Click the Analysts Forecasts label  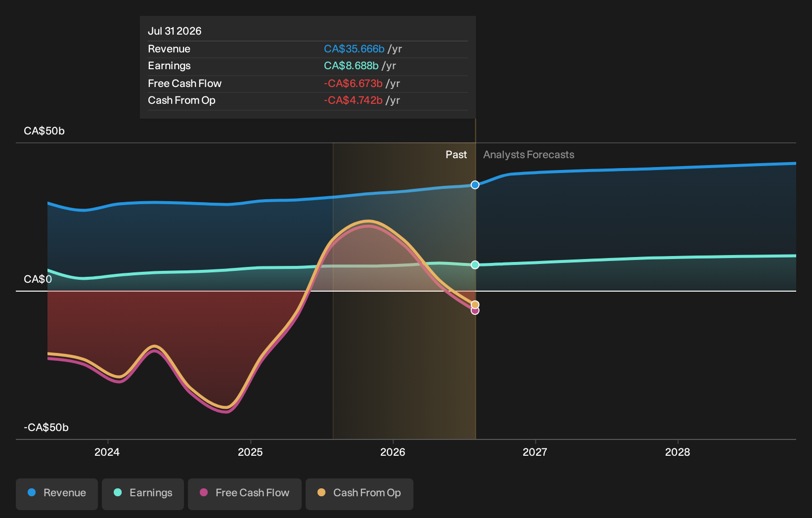point(529,155)
